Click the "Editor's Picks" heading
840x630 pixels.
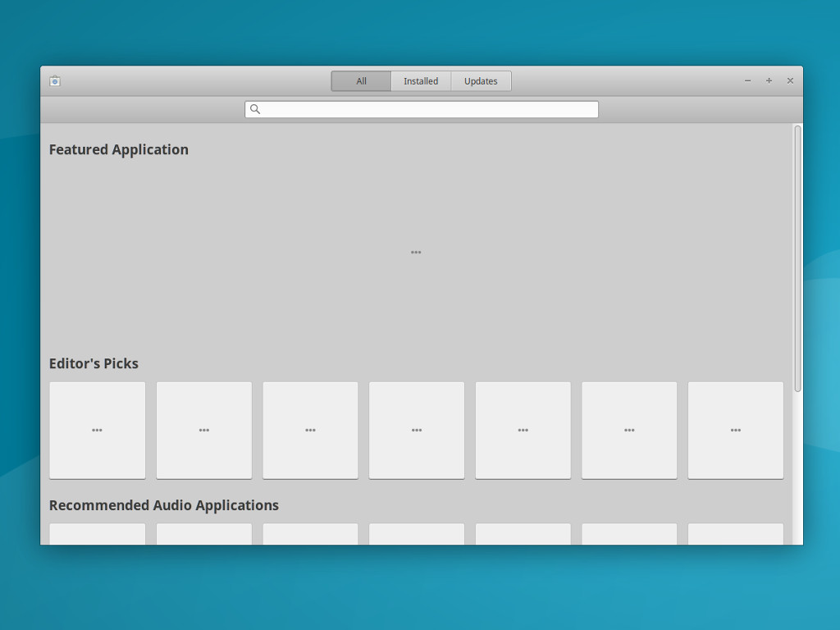coord(94,363)
